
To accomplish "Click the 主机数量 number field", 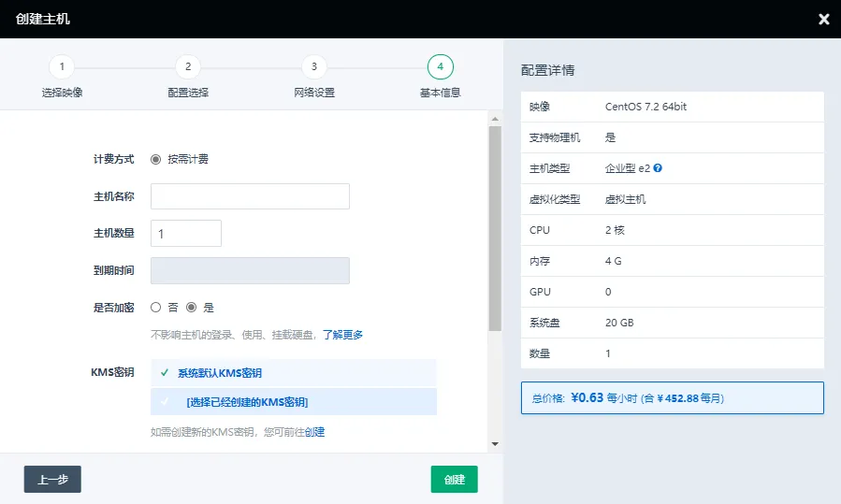I will pos(186,233).
